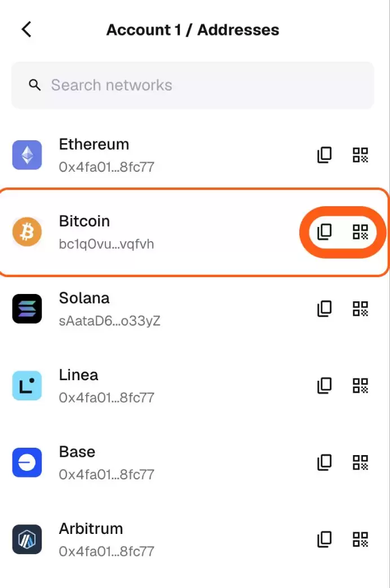This screenshot has width=390, height=588.
Task: Copy the highlighted Bitcoin address
Action: pyautogui.click(x=324, y=231)
